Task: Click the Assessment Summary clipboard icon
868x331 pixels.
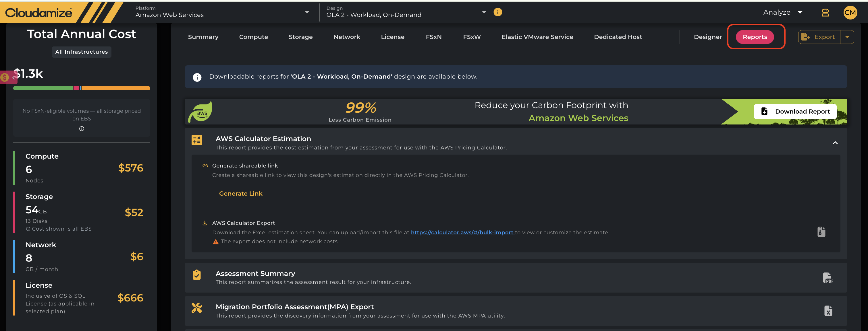Action: coord(197,275)
